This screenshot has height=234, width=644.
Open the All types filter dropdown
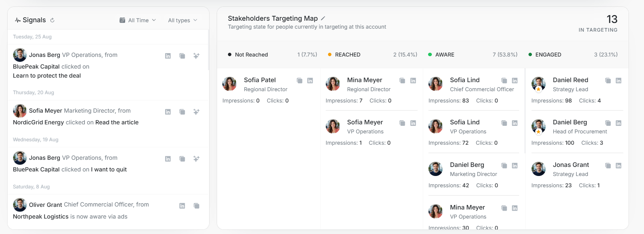point(182,20)
